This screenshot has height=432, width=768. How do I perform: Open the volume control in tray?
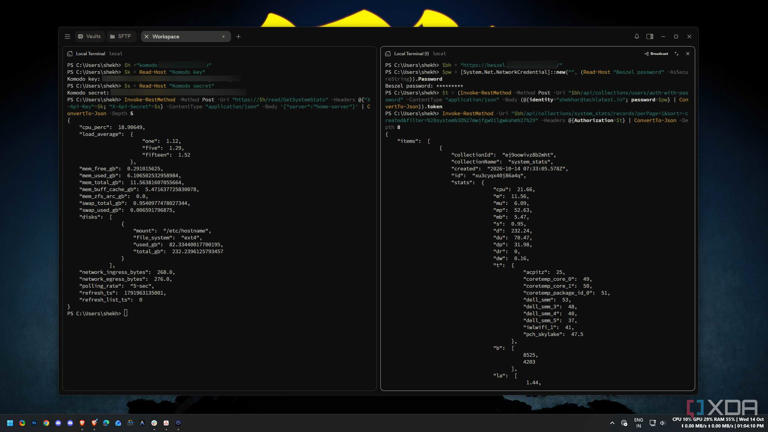[662, 423]
